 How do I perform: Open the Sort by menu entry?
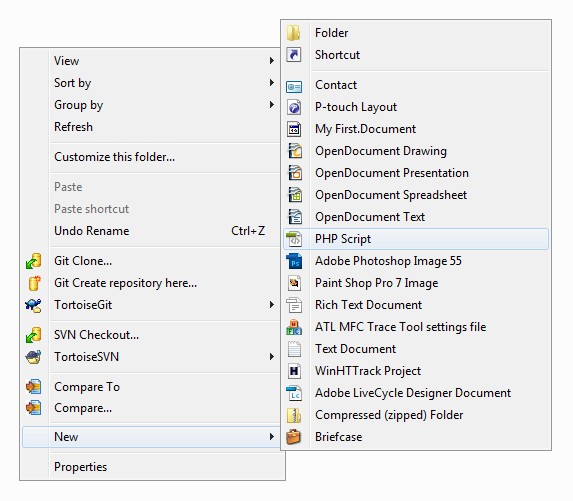click(152, 83)
